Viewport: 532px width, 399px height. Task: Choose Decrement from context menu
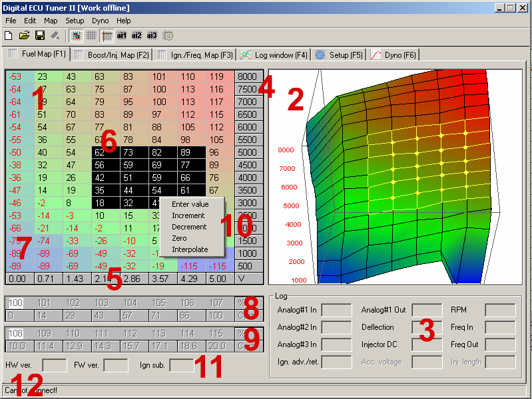click(x=189, y=227)
